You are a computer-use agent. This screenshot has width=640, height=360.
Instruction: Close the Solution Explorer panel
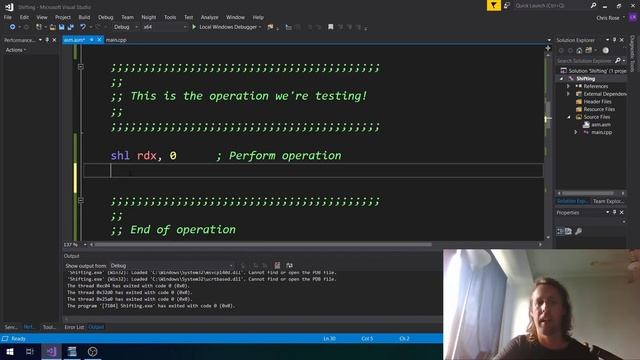(x=622, y=40)
